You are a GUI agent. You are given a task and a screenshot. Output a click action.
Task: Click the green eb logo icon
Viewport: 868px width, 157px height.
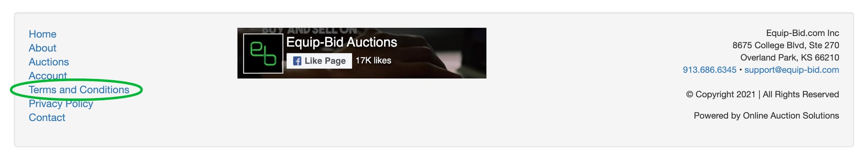point(263,53)
